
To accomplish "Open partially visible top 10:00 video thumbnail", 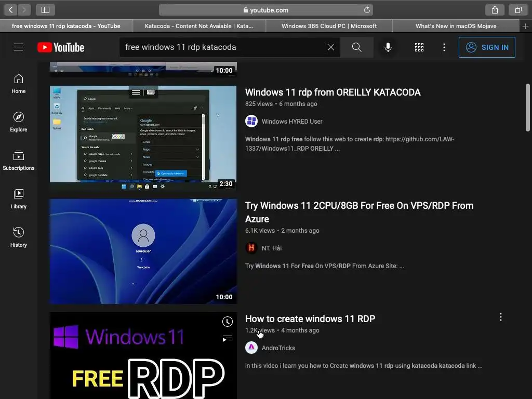I will tap(143, 70).
